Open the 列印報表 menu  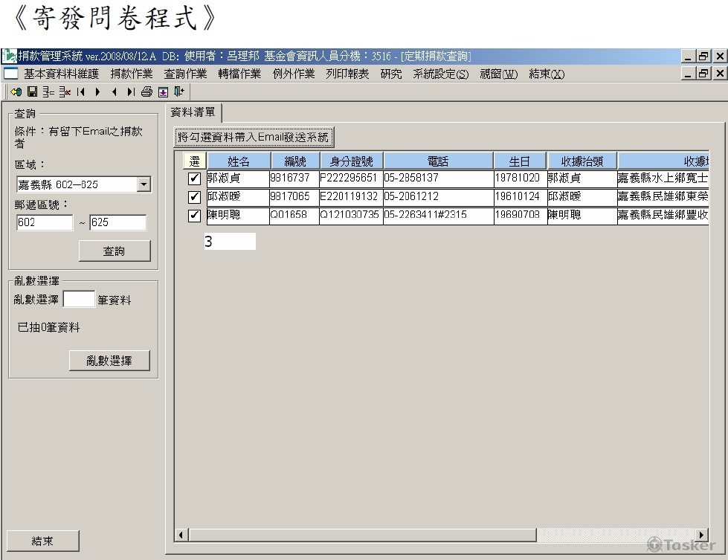(347, 74)
